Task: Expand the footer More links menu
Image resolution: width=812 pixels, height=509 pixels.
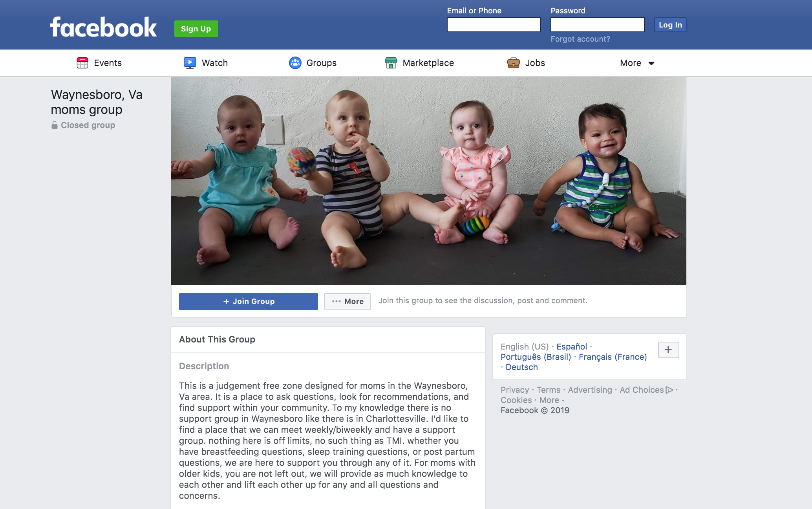Action: click(x=552, y=400)
